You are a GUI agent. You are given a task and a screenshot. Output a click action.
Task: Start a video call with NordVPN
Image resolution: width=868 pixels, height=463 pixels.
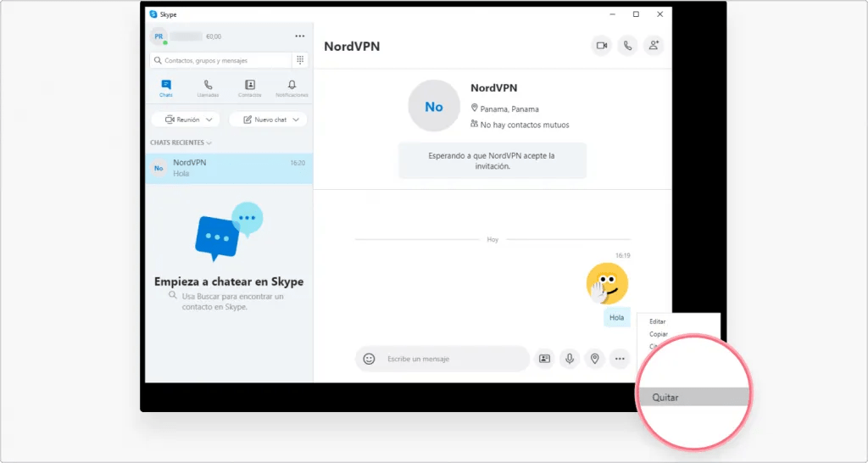pos(602,46)
